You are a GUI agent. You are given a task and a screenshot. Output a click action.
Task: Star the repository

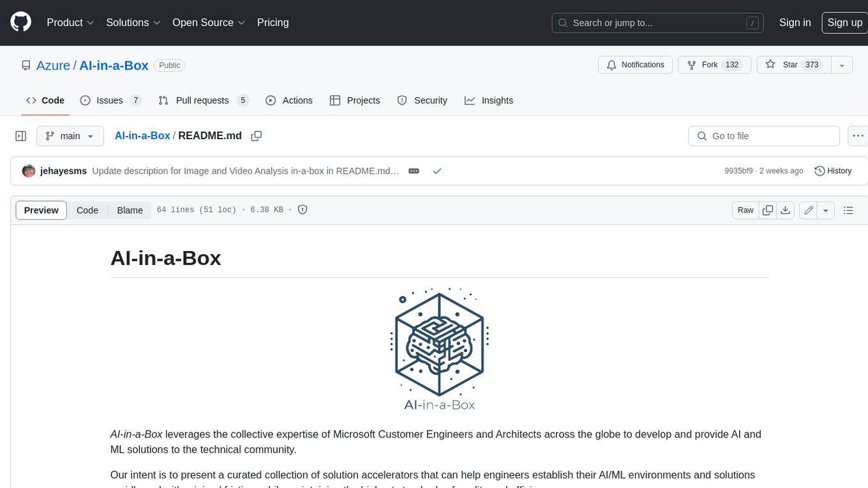point(793,65)
